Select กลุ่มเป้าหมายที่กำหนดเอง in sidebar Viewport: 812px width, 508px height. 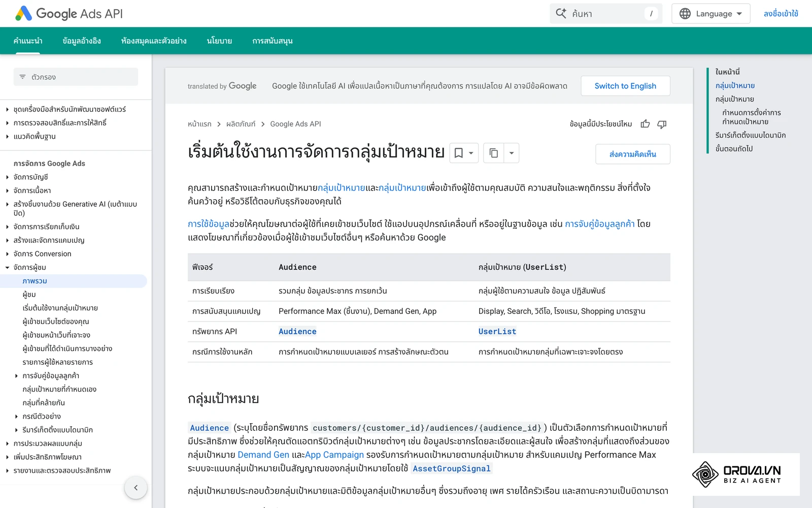coord(59,389)
